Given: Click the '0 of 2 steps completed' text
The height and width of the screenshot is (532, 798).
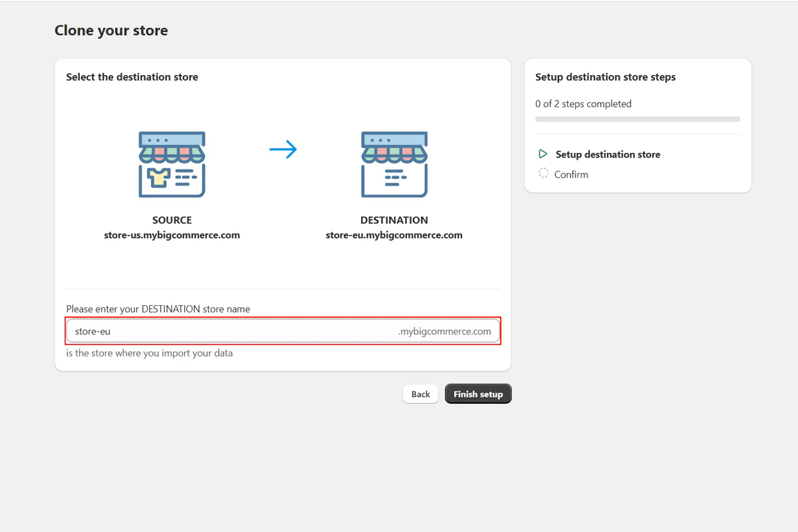Looking at the screenshot, I should pyautogui.click(x=583, y=104).
